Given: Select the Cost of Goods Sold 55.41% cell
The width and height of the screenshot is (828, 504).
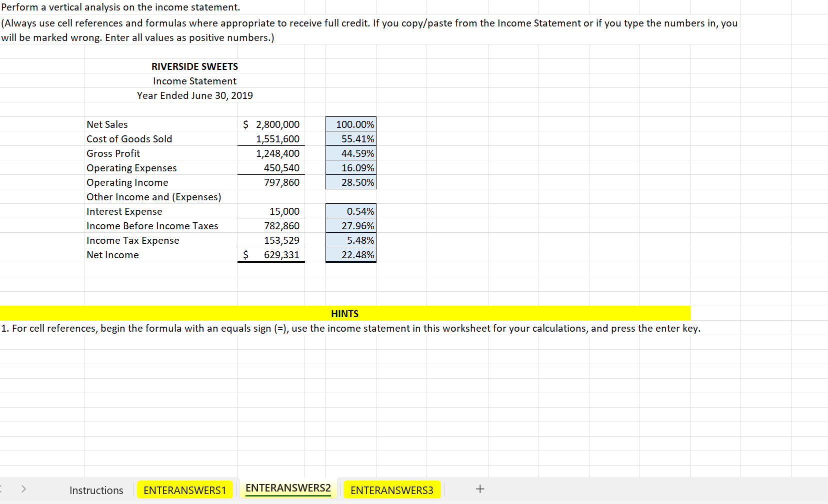Looking at the screenshot, I should click(351, 139).
